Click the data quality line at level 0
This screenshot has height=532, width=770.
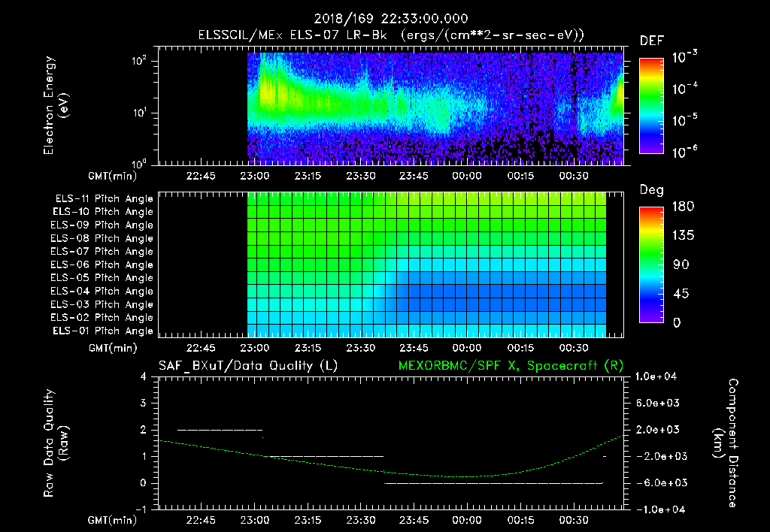(493, 483)
